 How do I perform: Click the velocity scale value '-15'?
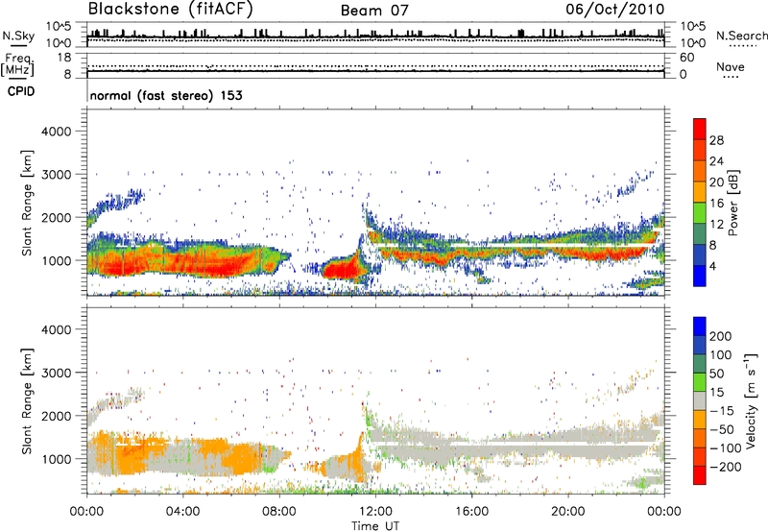(722, 411)
